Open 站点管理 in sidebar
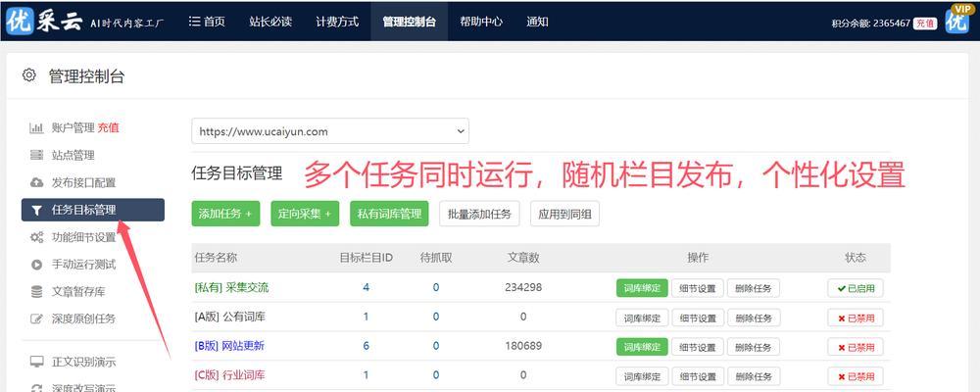Image resolution: width=980 pixels, height=392 pixels. click(x=73, y=155)
